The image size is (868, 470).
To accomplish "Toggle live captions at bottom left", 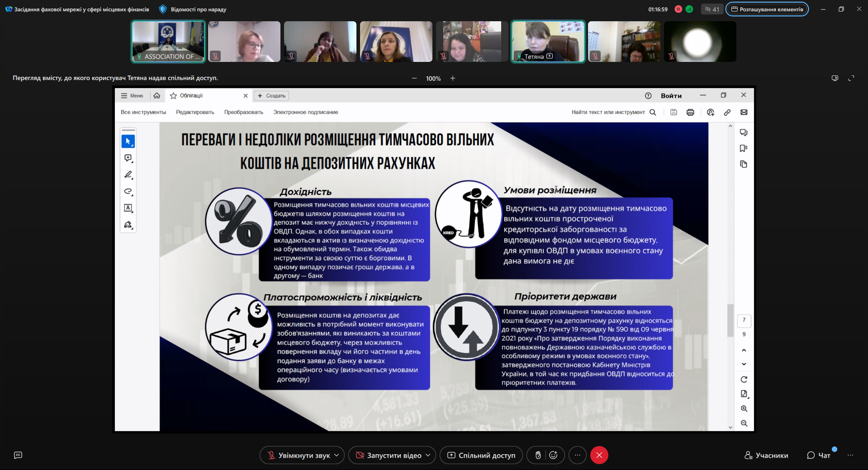I will click(x=18, y=455).
